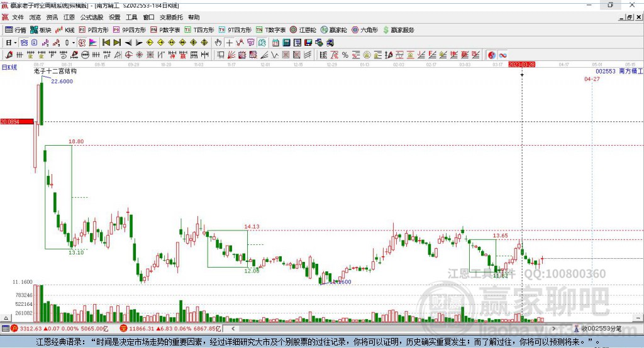Image resolution: width=644 pixels, height=348 pixels.
Task: Open the 设置 menu
Action: [x=114, y=17]
